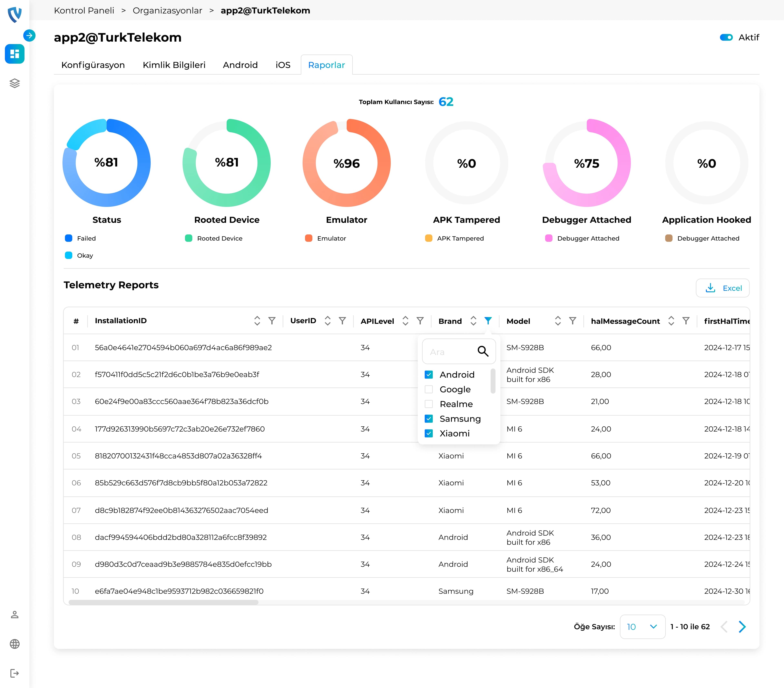Click halMessageCount value 72,00
This screenshot has width=784, height=688.
point(601,510)
